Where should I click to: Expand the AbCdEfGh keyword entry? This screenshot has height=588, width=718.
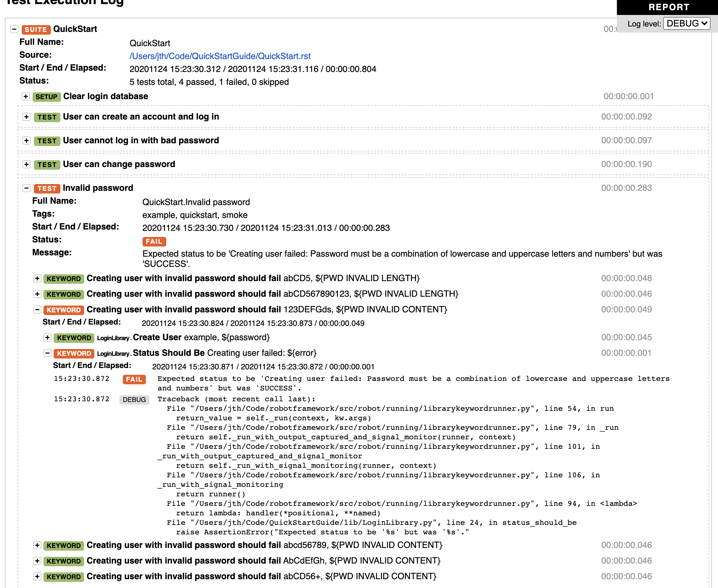click(x=37, y=561)
